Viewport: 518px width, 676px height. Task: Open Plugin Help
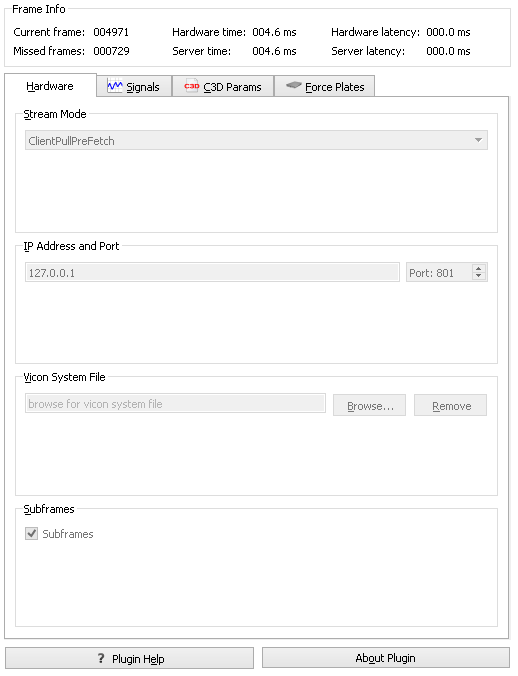coord(129,658)
